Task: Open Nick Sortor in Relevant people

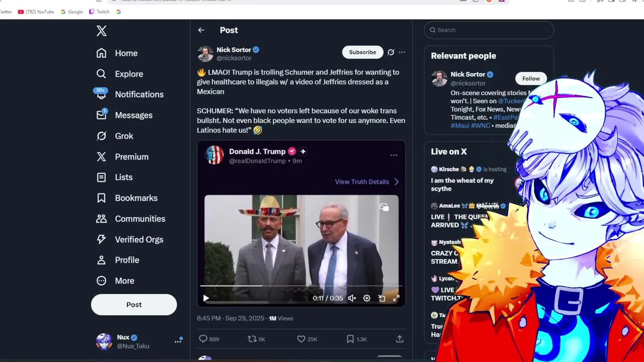Action: [x=468, y=74]
